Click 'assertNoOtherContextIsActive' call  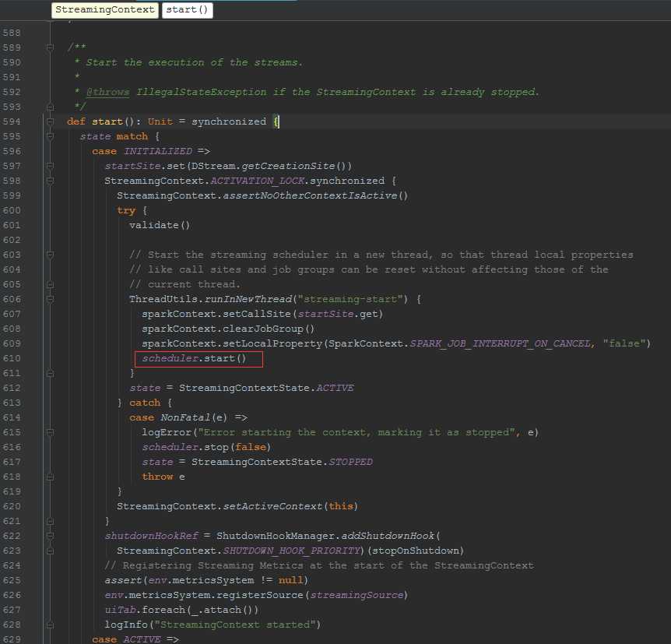point(311,195)
